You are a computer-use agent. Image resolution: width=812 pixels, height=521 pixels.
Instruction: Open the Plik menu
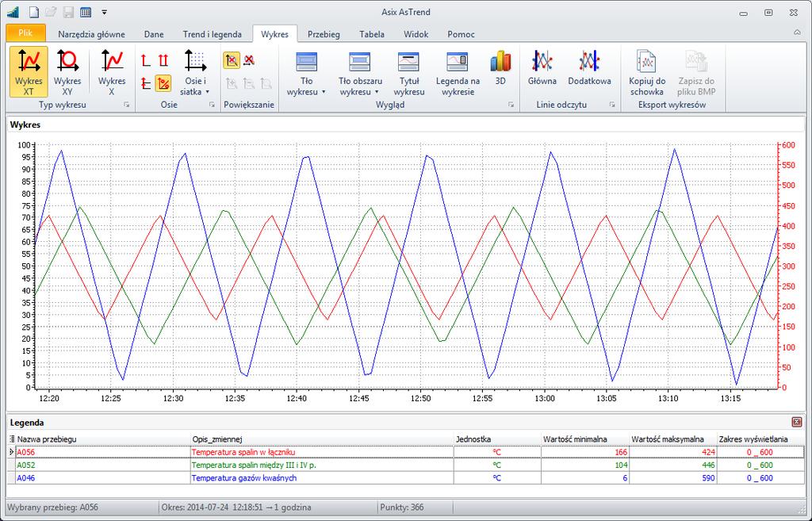click(25, 33)
